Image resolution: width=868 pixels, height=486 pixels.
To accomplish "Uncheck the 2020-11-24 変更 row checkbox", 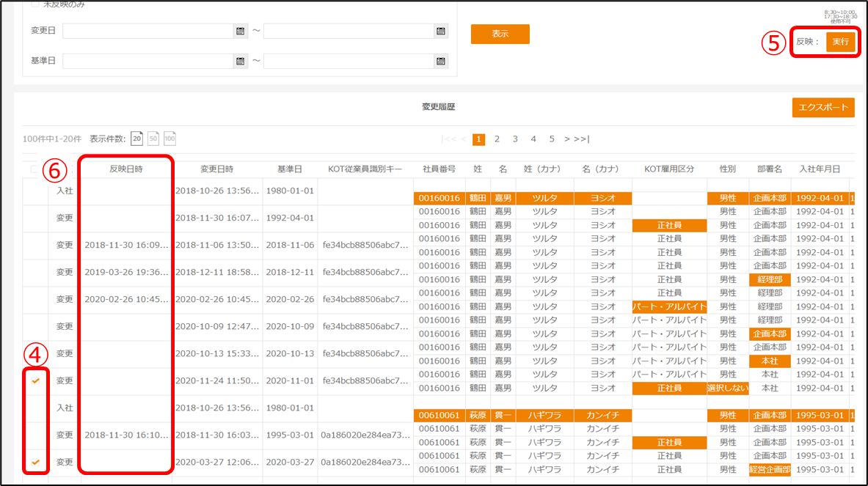I will pyautogui.click(x=35, y=380).
